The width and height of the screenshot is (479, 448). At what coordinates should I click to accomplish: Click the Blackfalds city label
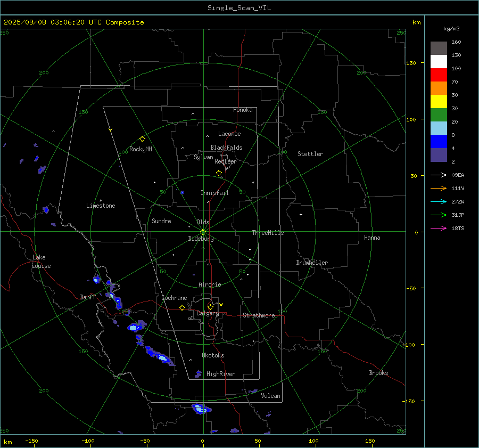pyautogui.click(x=226, y=148)
